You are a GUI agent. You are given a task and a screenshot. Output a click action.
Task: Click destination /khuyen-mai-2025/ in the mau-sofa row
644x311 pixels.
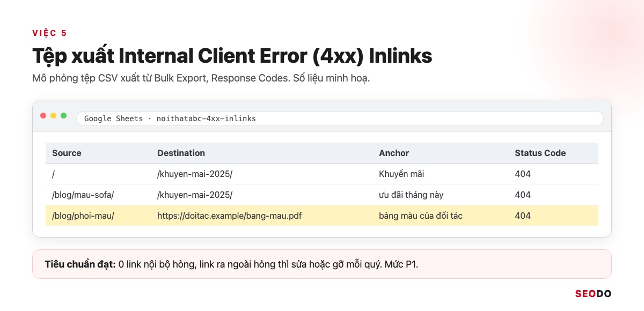(x=195, y=195)
